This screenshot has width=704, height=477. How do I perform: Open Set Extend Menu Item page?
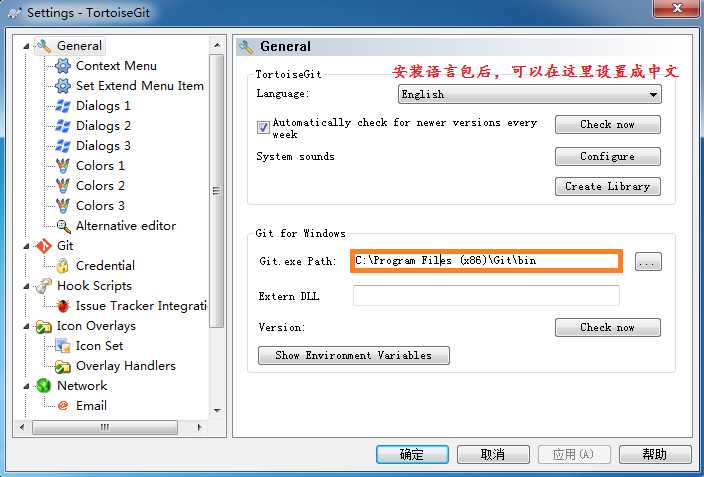(140, 86)
